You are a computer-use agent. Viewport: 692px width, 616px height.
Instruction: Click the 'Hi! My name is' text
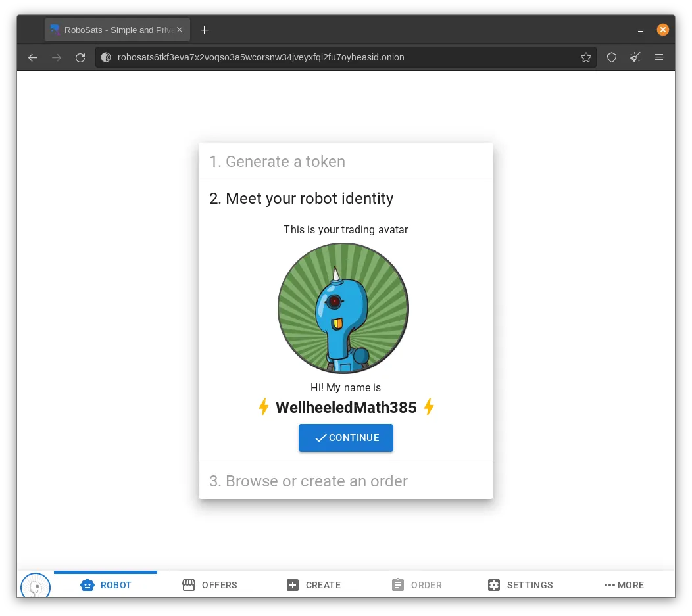tap(345, 388)
